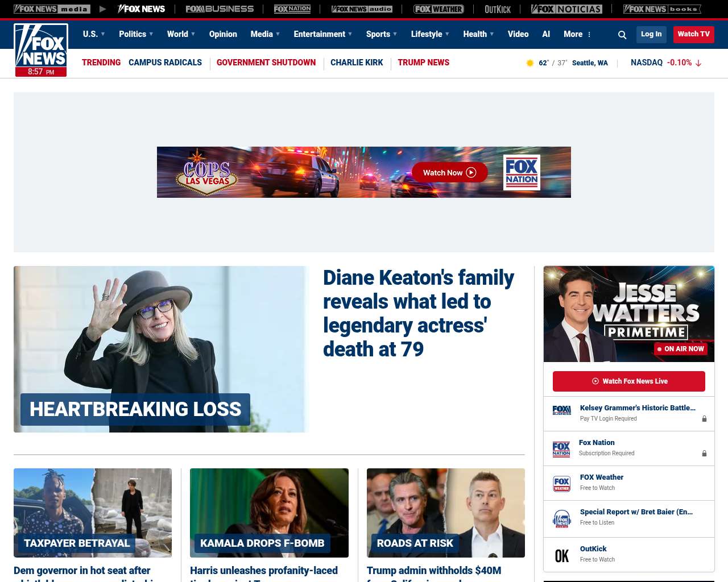Click the search magnifier icon
This screenshot has width=728, height=582.
pyautogui.click(x=622, y=35)
